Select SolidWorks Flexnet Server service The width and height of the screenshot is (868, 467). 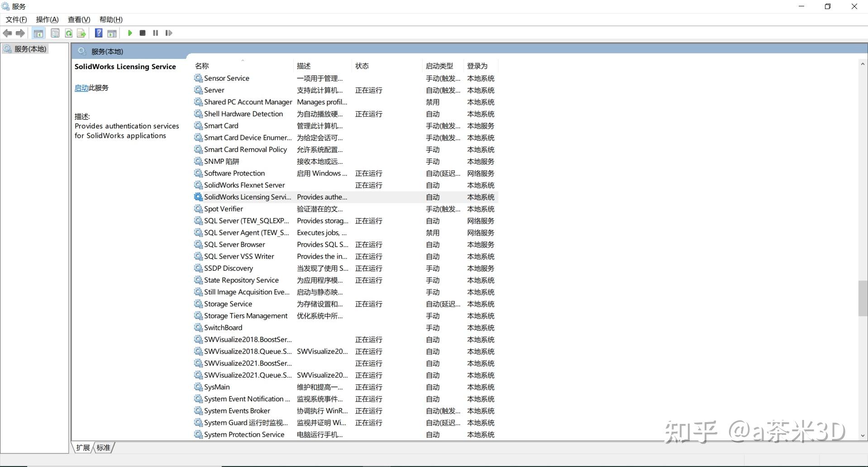(346, 185)
